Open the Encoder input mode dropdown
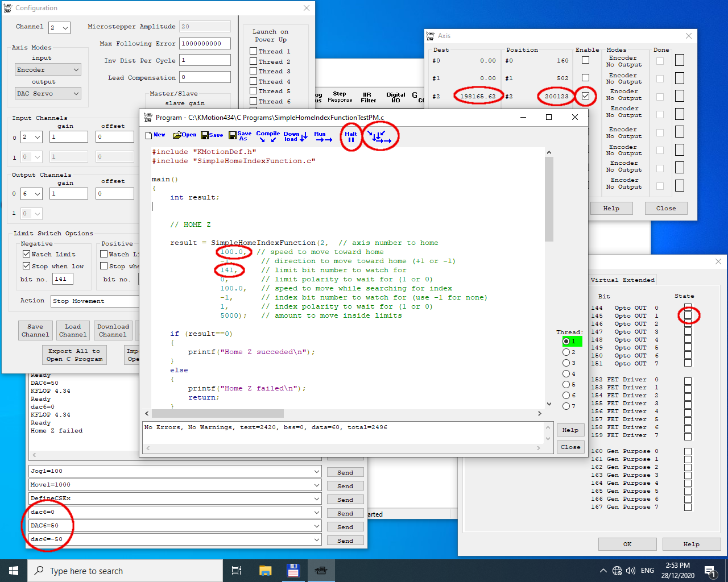Image resolution: width=728 pixels, height=582 pixels. 48,69
